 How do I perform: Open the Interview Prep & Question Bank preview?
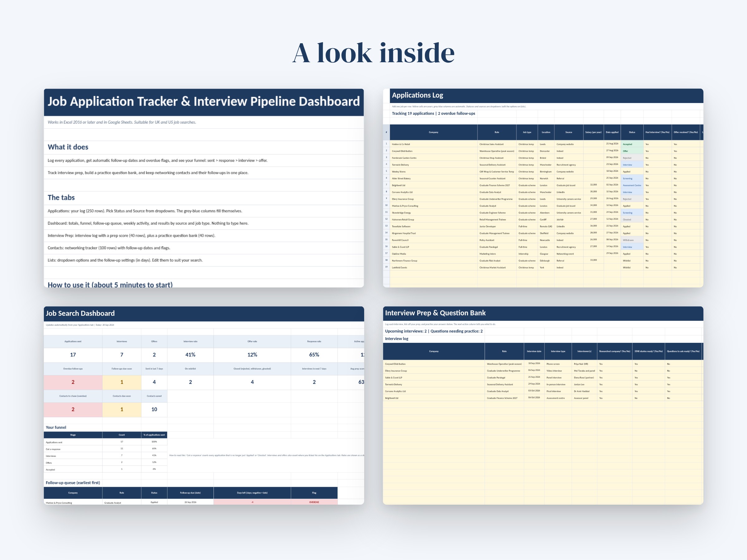[x=543, y=405]
